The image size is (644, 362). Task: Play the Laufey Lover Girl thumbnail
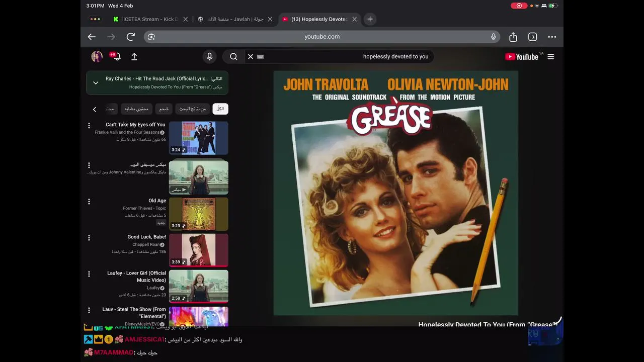(x=198, y=287)
